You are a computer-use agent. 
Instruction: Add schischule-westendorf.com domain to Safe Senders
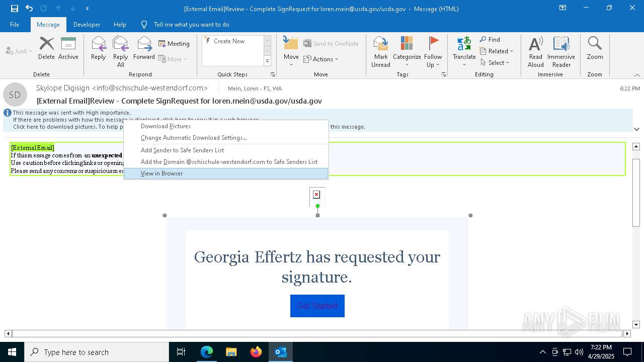pyautogui.click(x=226, y=162)
